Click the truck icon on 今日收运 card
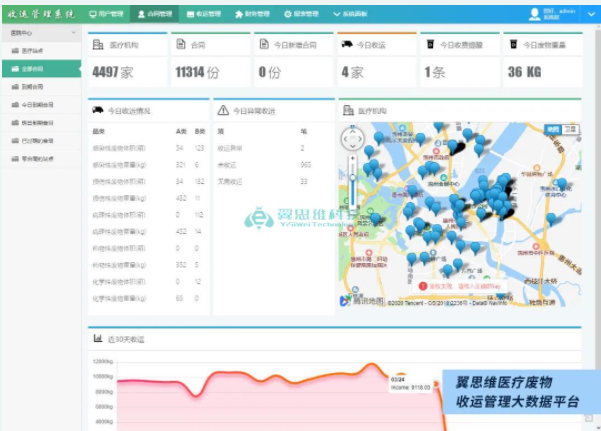Viewport: 601px width, 431px height. 346,44
